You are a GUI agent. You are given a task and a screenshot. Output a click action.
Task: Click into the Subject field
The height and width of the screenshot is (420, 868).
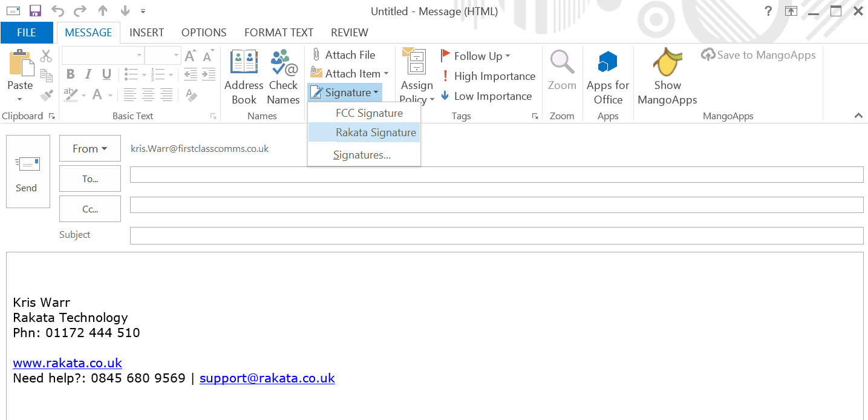pyautogui.click(x=497, y=235)
